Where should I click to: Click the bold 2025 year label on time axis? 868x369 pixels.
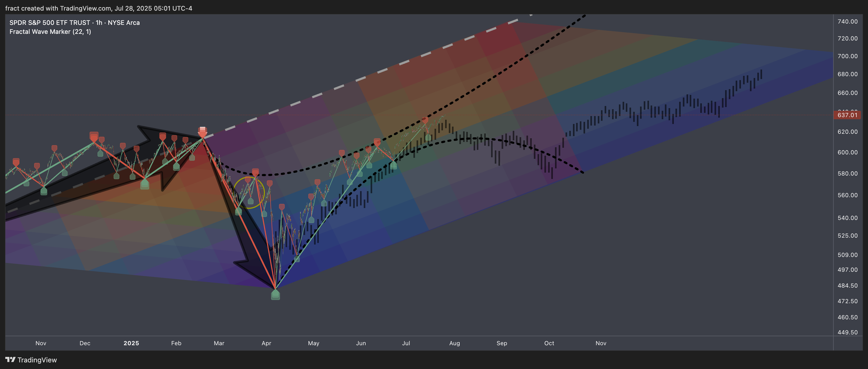tap(131, 343)
